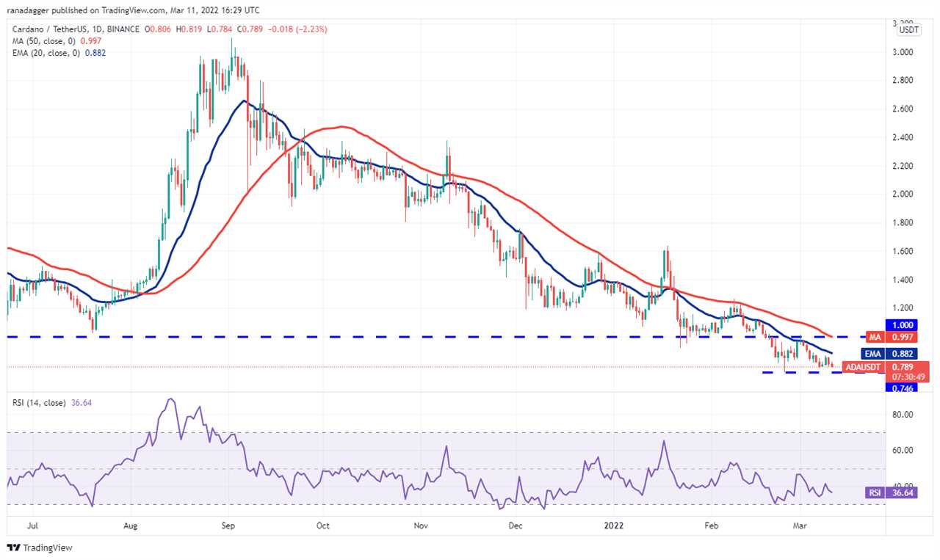This screenshot has width=940, height=560.
Task: Select the 'RSI (14, close)' pane legend
Action: click(x=39, y=403)
